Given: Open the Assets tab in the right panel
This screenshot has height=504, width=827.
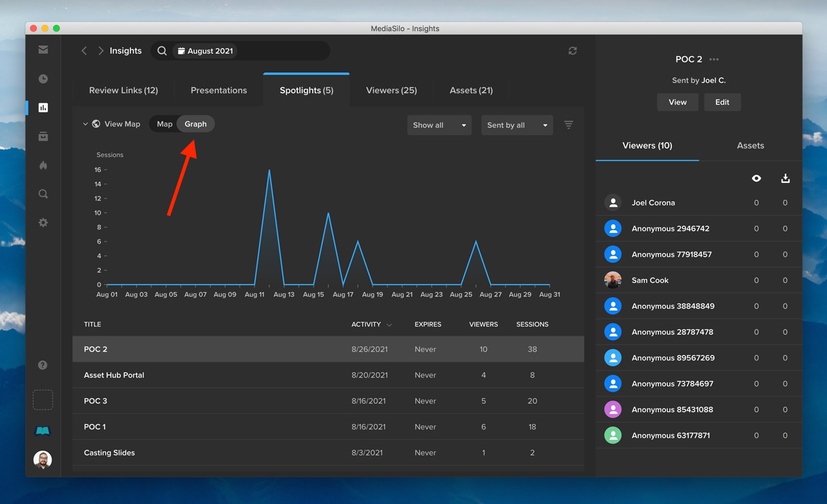Looking at the screenshot, I should [x=750, y=145].
